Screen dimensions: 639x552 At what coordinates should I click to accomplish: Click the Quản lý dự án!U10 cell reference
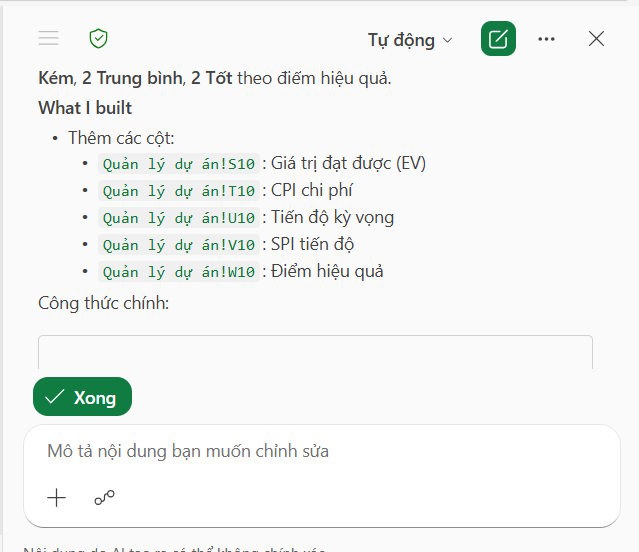coord(178,218)
